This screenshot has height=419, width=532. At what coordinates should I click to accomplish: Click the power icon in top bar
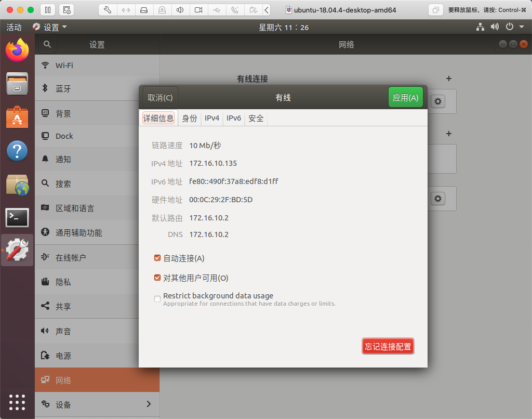pyautogui.click(x=510, y=27)
